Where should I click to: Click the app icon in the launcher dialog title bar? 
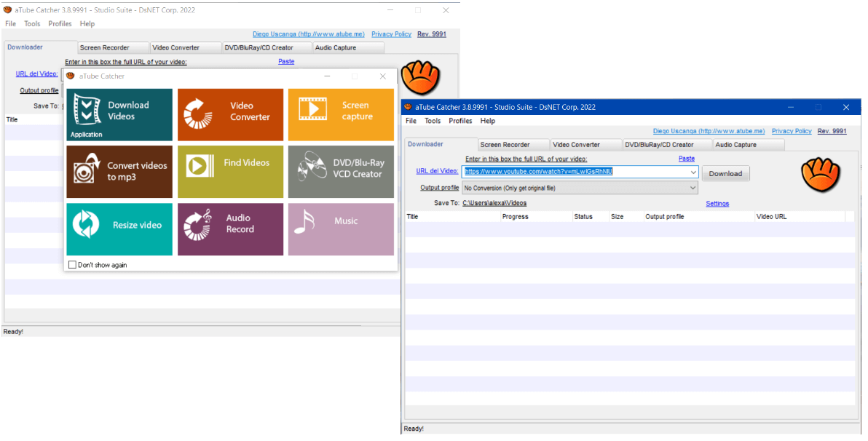(x=71, y=76)
